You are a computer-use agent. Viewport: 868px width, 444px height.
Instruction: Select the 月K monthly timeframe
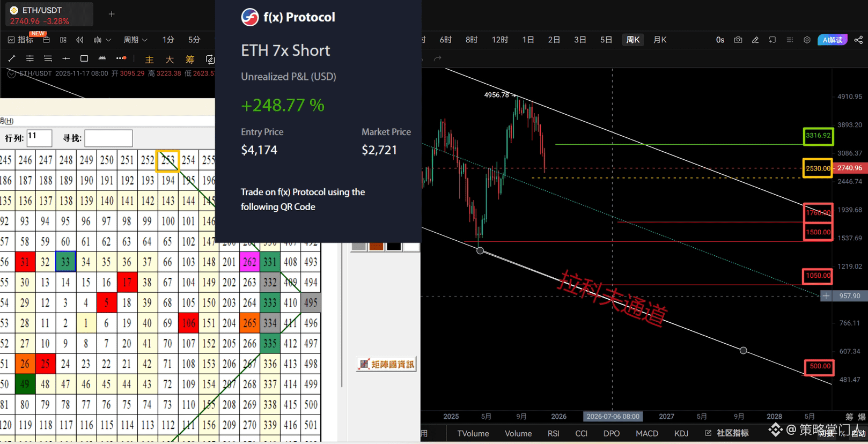660,40
